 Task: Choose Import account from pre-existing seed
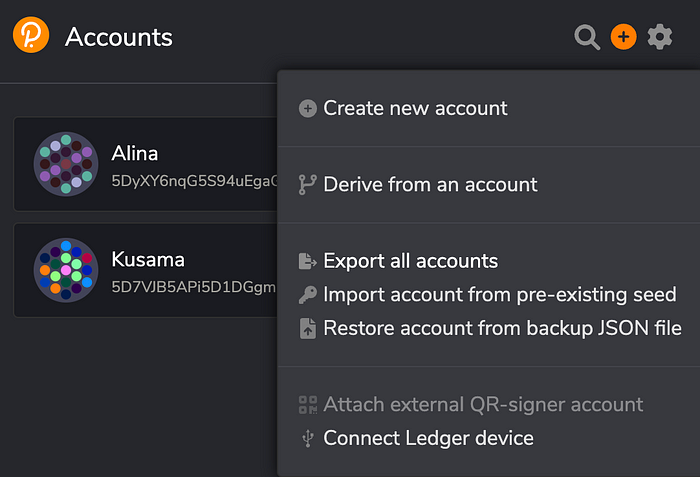point(500,295)
